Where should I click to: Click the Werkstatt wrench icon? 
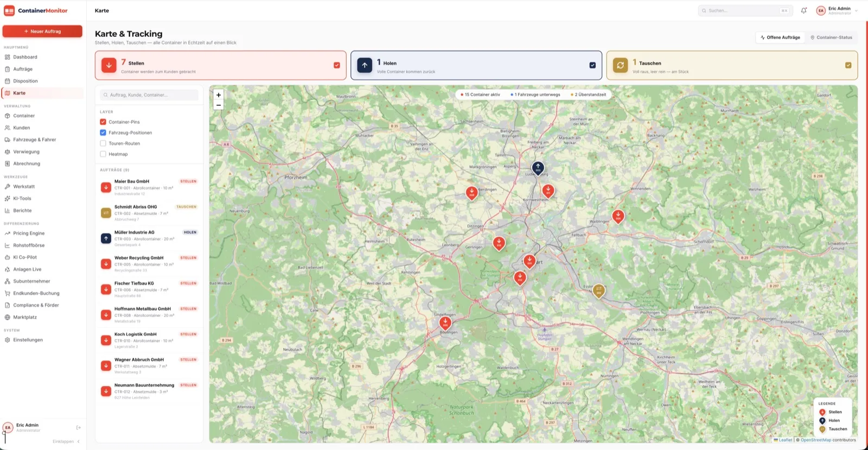point(8,187)
